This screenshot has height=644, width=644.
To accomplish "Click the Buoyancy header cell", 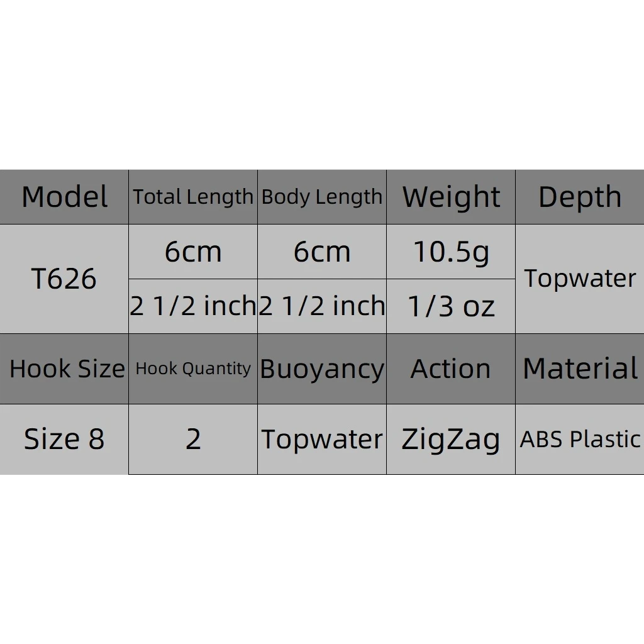I will [322, 369].
